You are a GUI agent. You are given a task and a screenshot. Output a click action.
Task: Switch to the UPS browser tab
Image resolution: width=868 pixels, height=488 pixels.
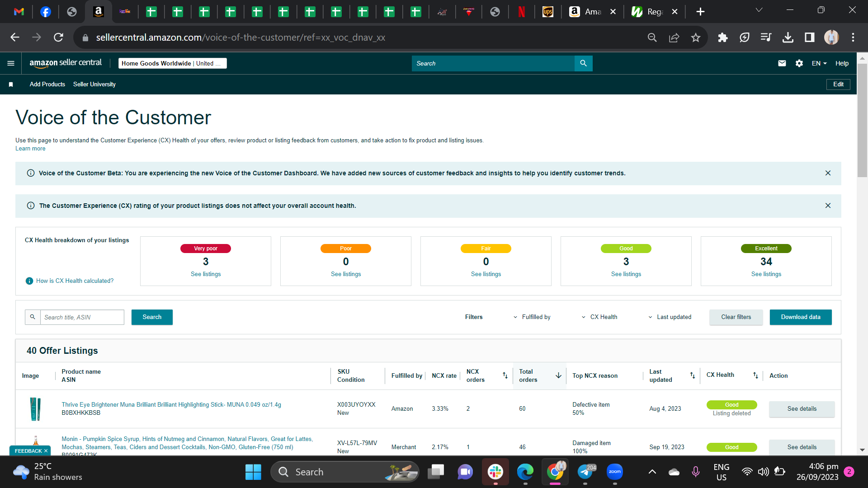[x=548, y=12]
